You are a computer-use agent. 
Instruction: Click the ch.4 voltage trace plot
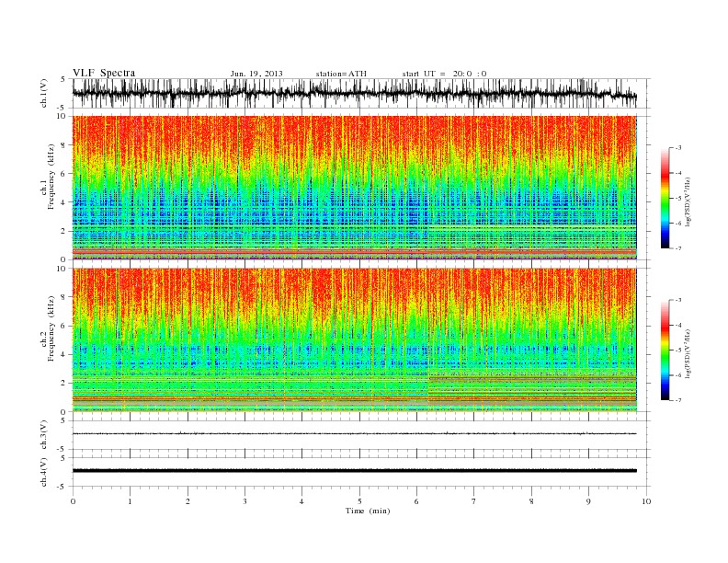coord(361,472)
